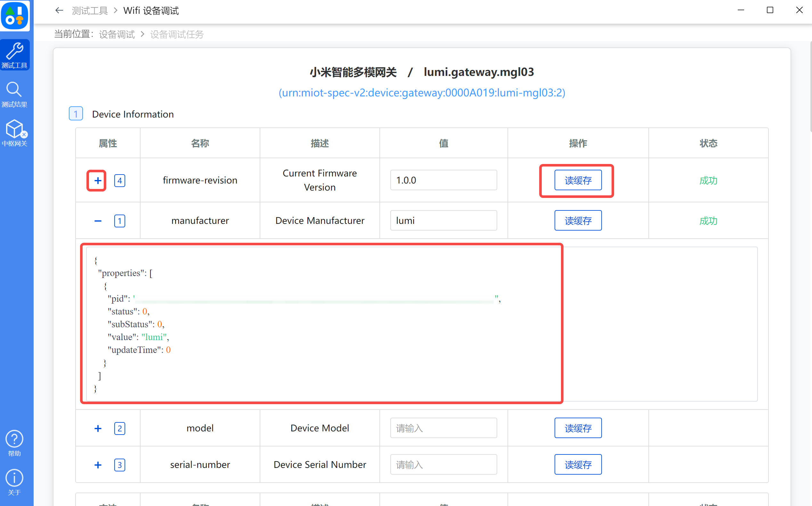Collapse the manufacturer property row
The height and width of the screenshot is (506, 812).
click(98, 221)
